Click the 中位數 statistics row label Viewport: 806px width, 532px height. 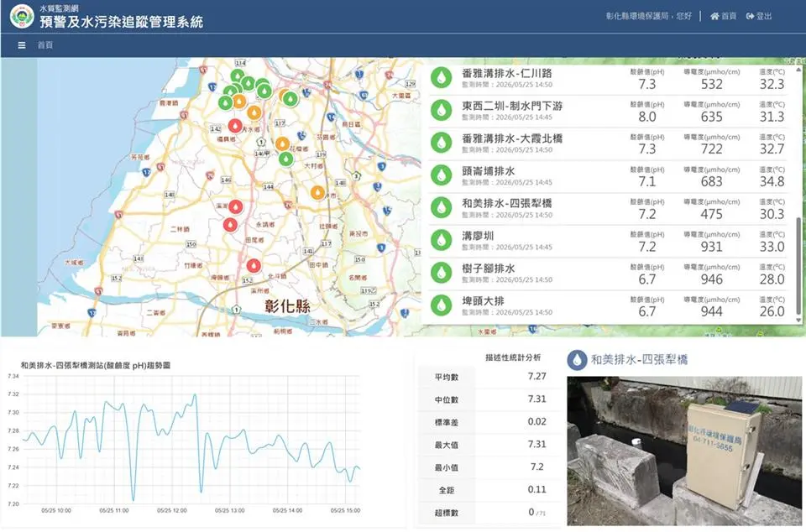[x=446, y=400]
